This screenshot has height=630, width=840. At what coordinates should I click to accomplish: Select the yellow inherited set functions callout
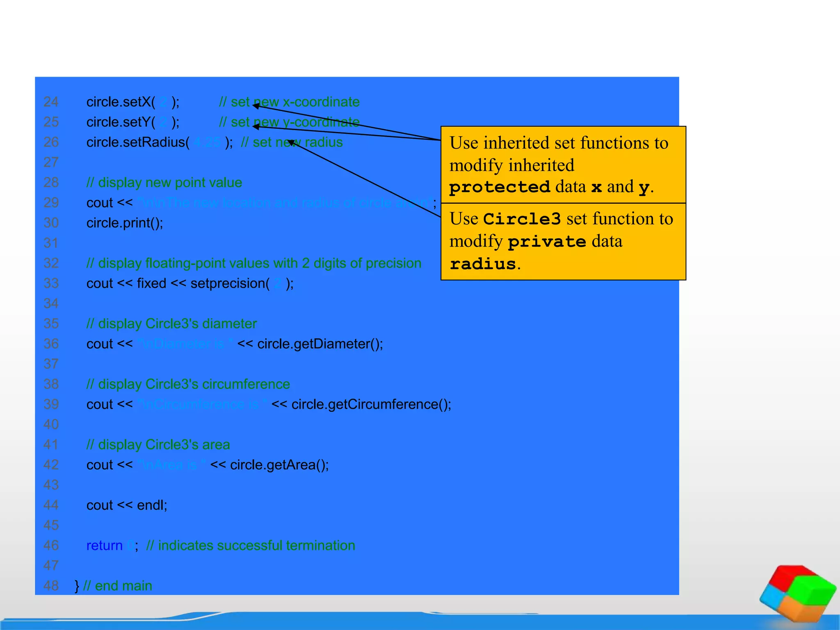563,164
